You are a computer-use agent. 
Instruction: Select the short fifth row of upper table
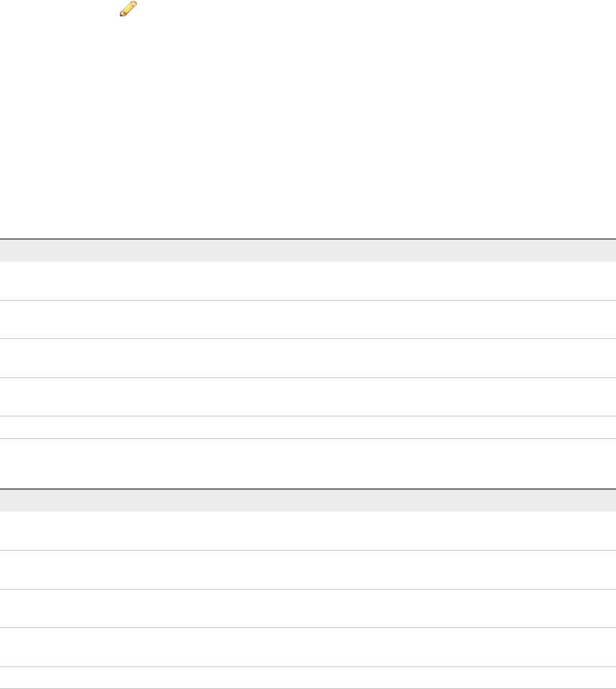pyautogui.click(x=308, y=427)
